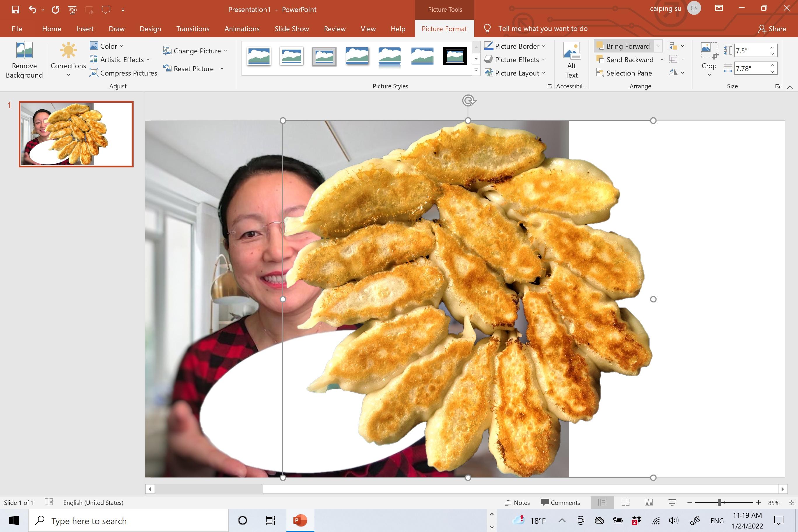This screenshot has height=532, width=798.
Task: Expand the Picture Styles gallery
Action: [476, 71]
